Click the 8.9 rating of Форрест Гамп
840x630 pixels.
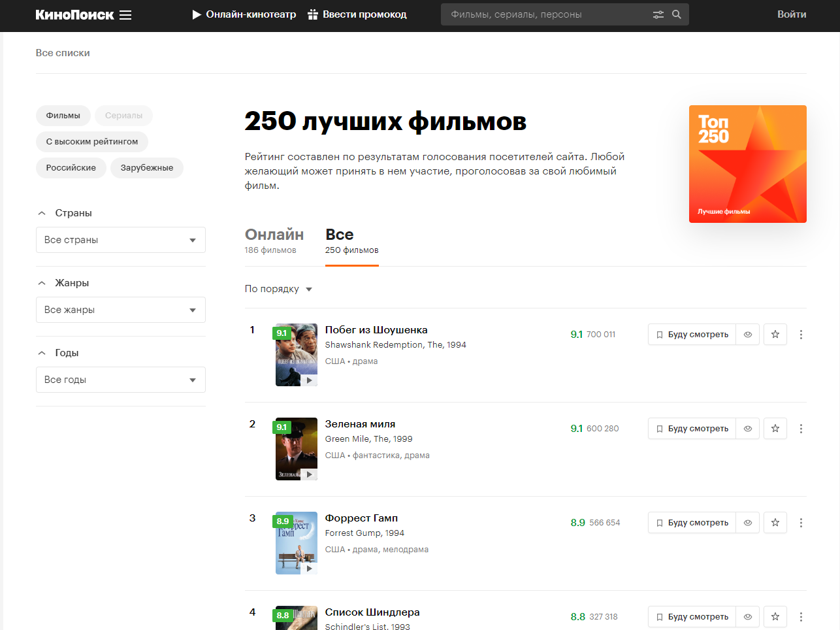tap(577, 523)
